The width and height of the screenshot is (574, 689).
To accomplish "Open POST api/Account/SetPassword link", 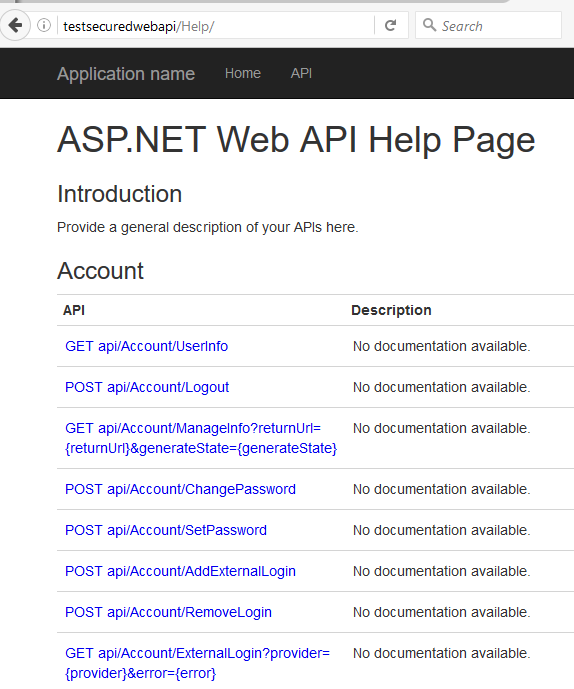I will tap(166, 530).
